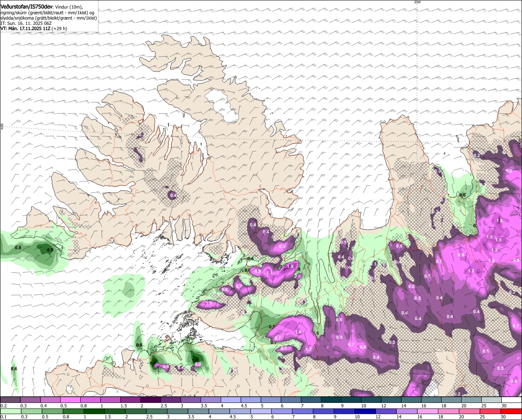Pick the bright magenta-pink swatch in the snow legend
This screenshot has height=420, width=522.
pyautogui.click(x=70, y=400)
